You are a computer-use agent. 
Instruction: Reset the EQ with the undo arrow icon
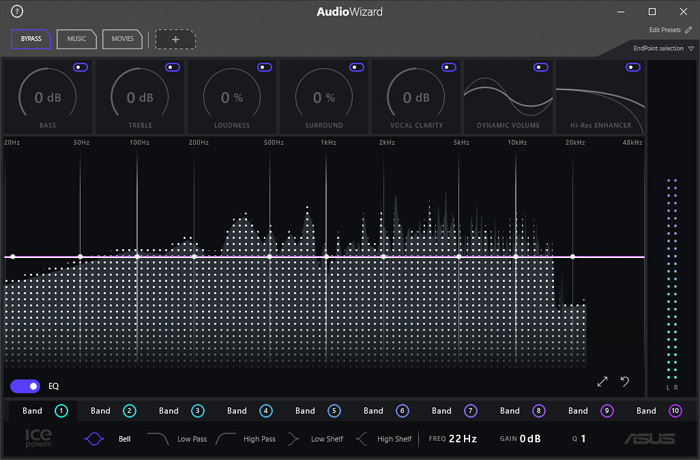click(x=625, y=381)
